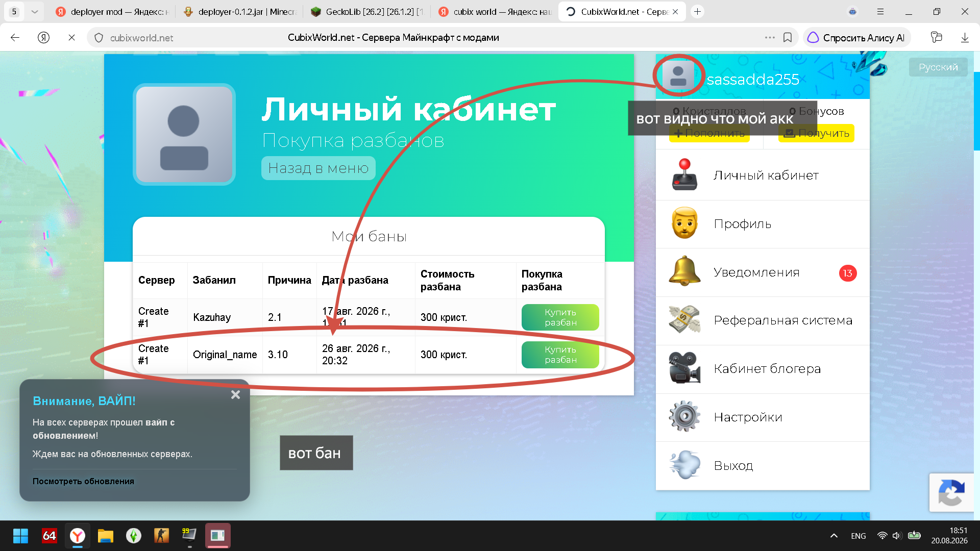Screen dimensions: 980x551
Task: Switch to the GeckoLib tab
Action: (367, 11)
